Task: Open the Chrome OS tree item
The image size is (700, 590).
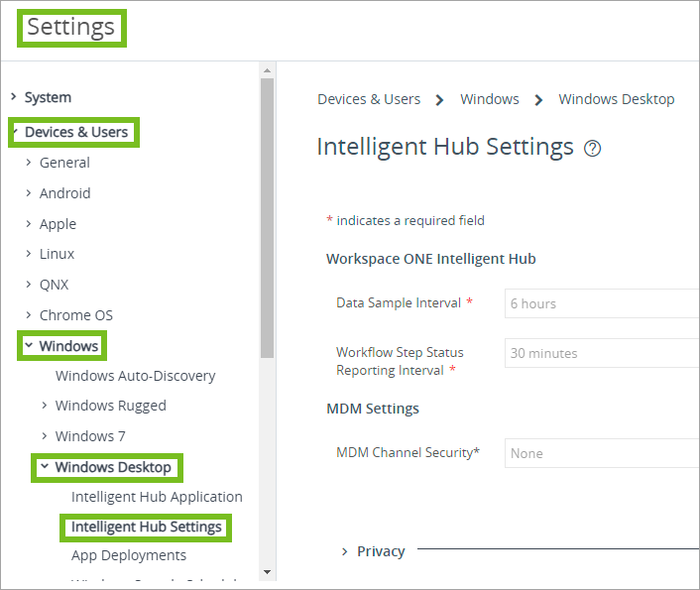Action: [76, 315]
